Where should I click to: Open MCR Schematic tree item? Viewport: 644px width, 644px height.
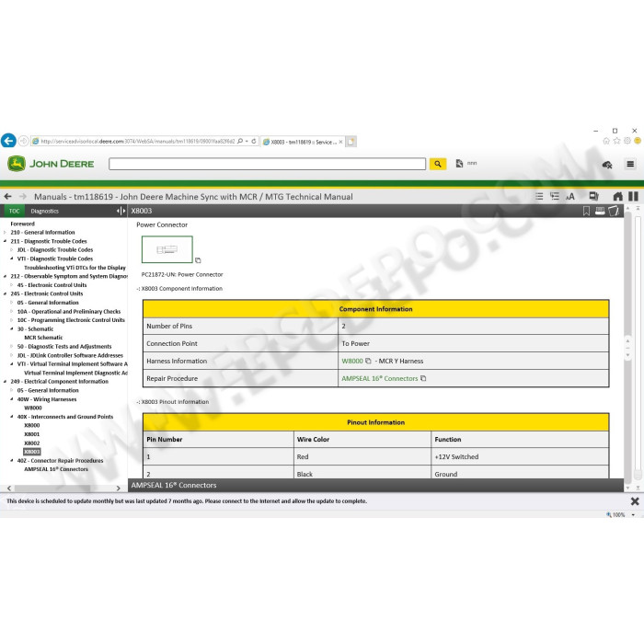[43, 338]
